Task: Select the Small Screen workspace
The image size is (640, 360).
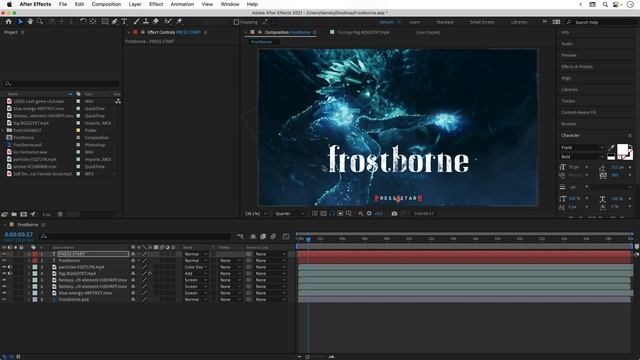Action: (482, 22)
